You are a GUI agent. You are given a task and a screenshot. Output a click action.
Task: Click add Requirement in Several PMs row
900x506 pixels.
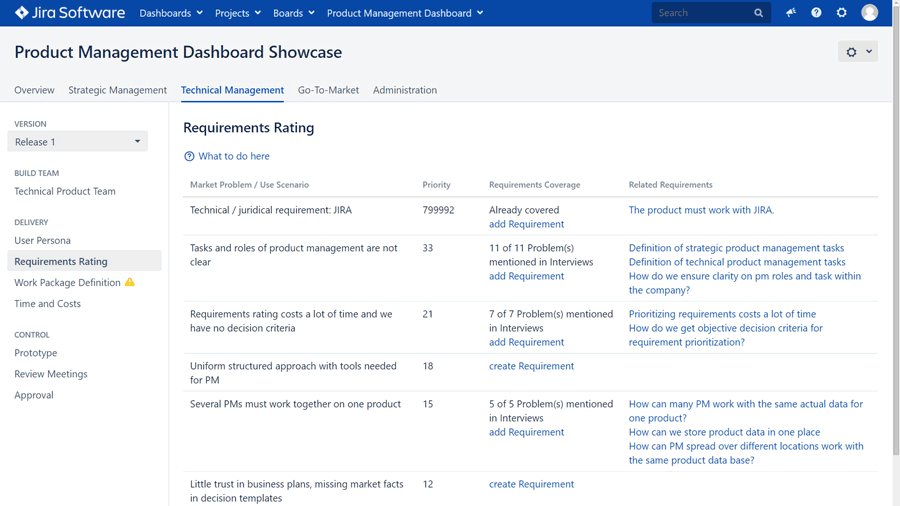[526, 432]
